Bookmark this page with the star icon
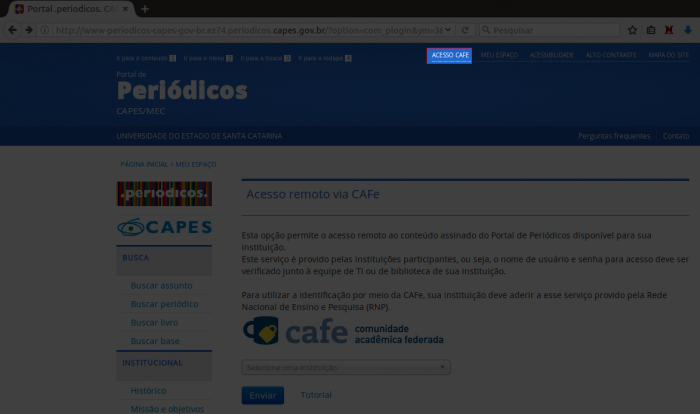700x414 pixels. pos(632,30)
